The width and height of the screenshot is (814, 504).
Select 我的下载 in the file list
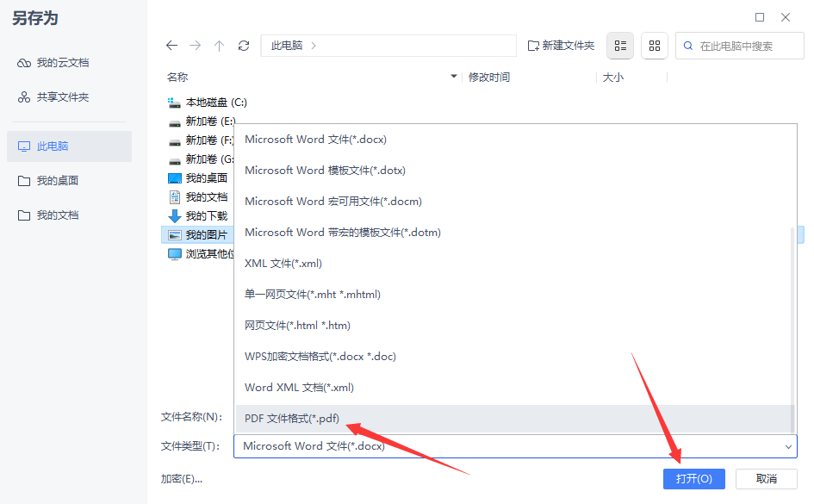(206, 216)
